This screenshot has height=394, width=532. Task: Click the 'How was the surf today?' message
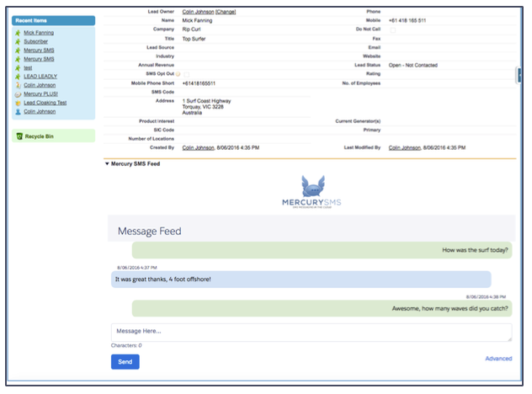pos(322,250)
